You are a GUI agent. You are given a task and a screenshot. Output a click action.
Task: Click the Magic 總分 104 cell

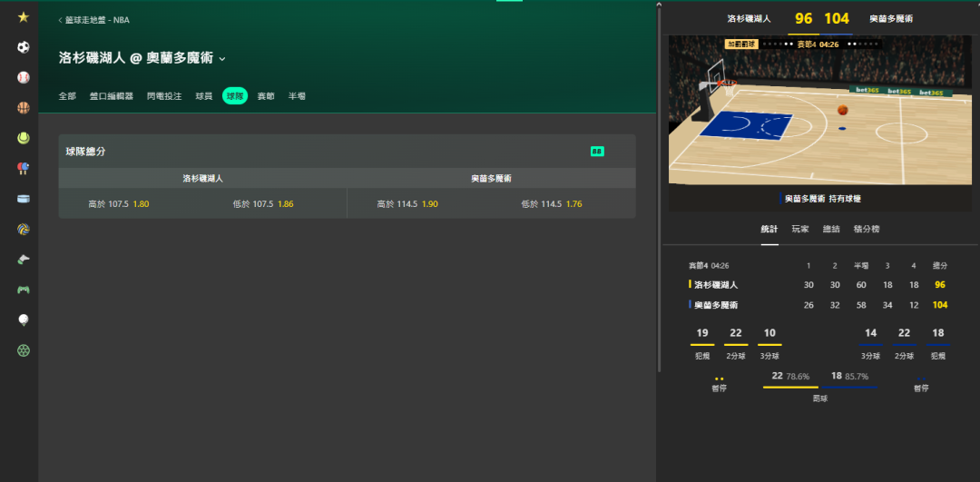click(939, 305)
